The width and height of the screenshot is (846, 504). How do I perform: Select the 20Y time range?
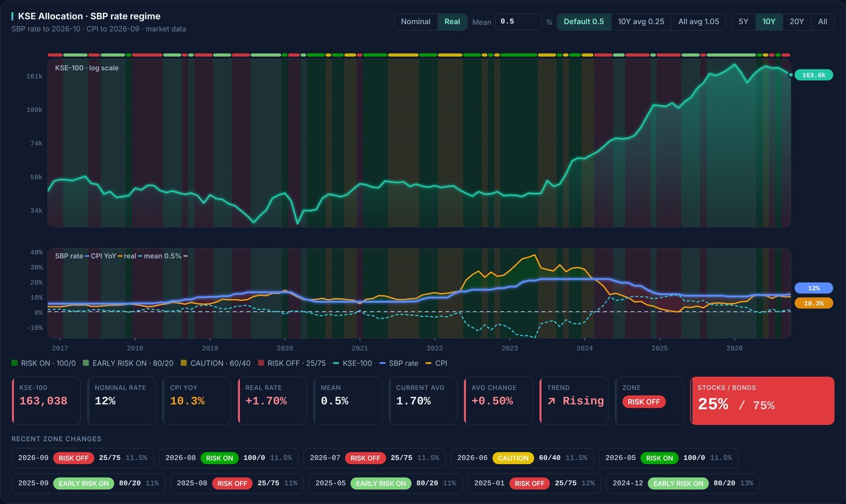(797, 22)
